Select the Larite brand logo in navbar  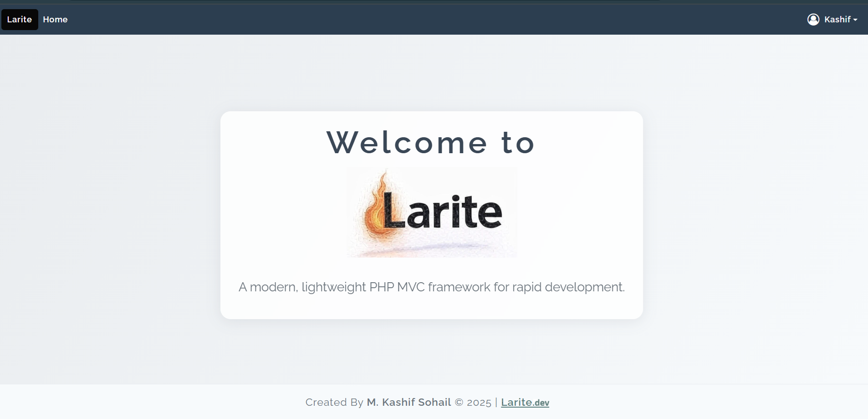pos(19,19)
